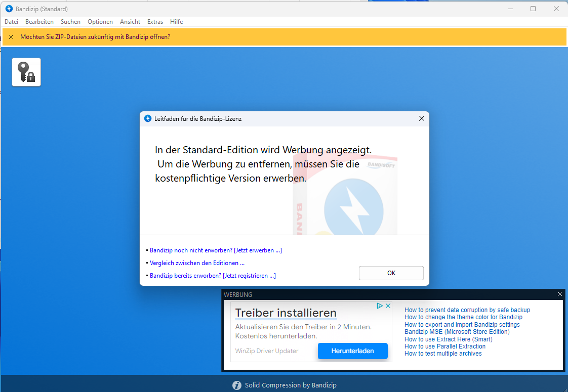
Task: Open How to use Parallel Extraction link
Action: [445, 346]
